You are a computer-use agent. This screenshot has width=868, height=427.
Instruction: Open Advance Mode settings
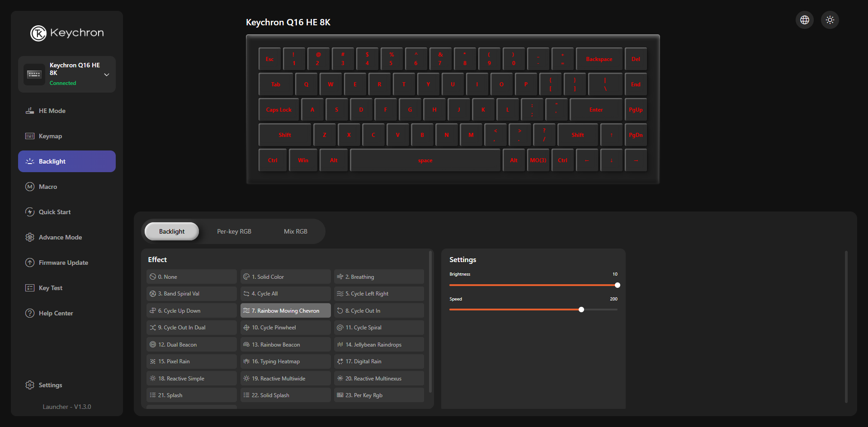[60, 237]
